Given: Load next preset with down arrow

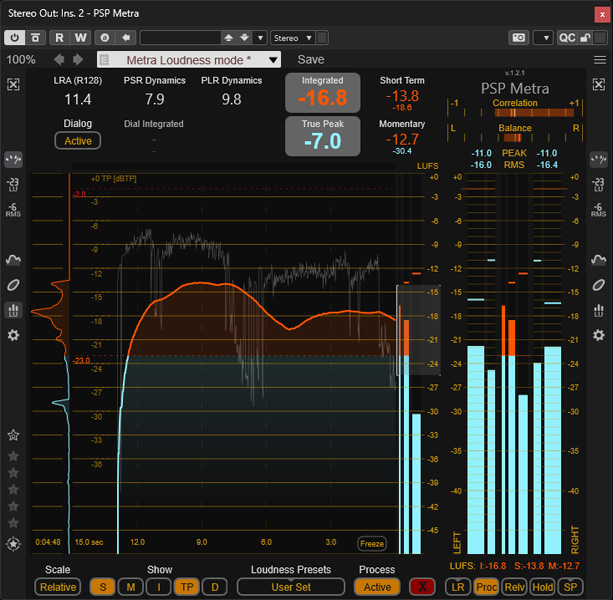Looking at the screenshot, I should (x=245, y=38).
